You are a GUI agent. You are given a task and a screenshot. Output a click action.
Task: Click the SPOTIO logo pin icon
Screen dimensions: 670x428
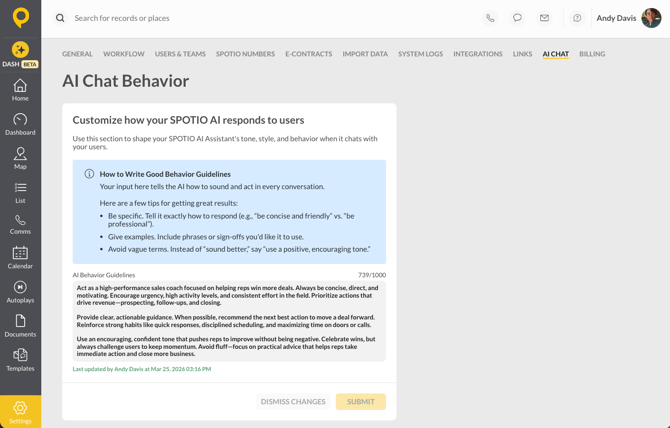pyautogui.click(x=21, y=18)
